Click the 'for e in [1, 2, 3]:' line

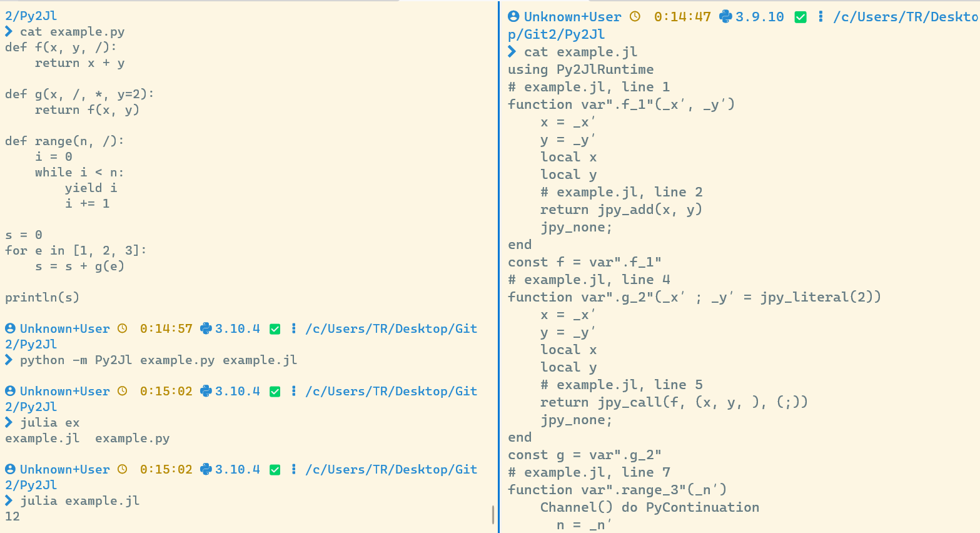(x=76, y=251)
